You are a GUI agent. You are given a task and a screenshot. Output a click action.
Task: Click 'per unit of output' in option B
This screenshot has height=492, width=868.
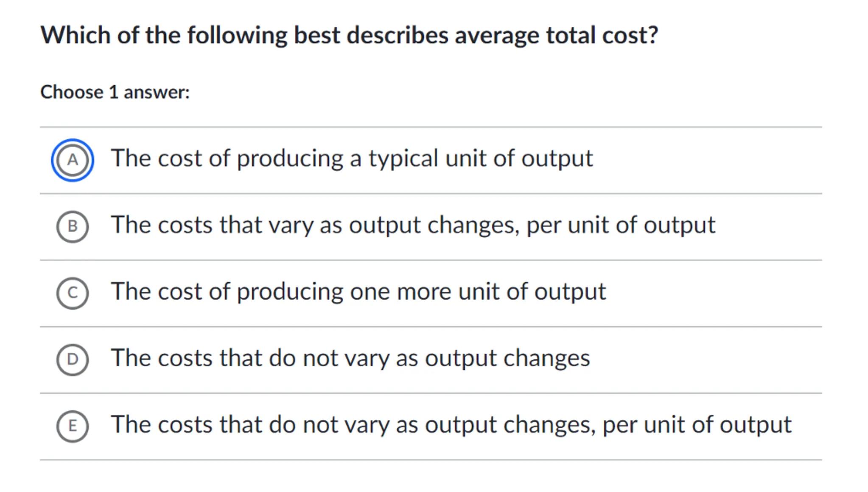[621, 225]
